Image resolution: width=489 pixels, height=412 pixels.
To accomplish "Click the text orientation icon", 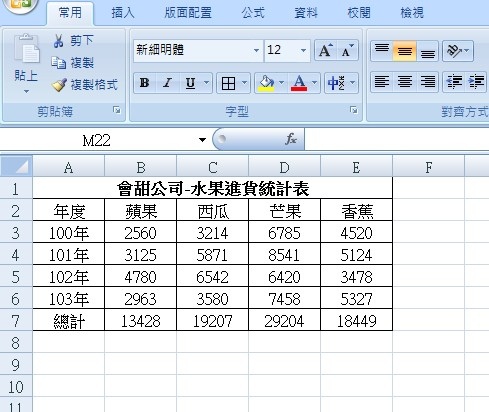I will [x=454, y=51].
